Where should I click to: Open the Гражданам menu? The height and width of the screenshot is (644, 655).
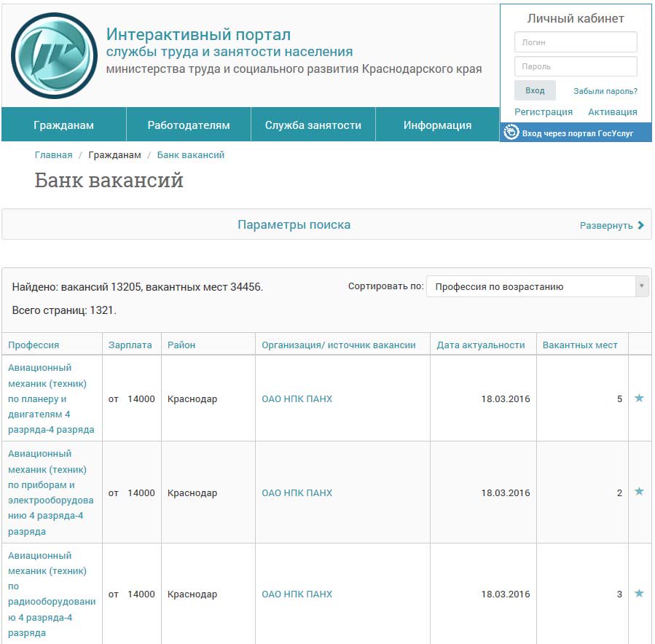tap(64, 125)
